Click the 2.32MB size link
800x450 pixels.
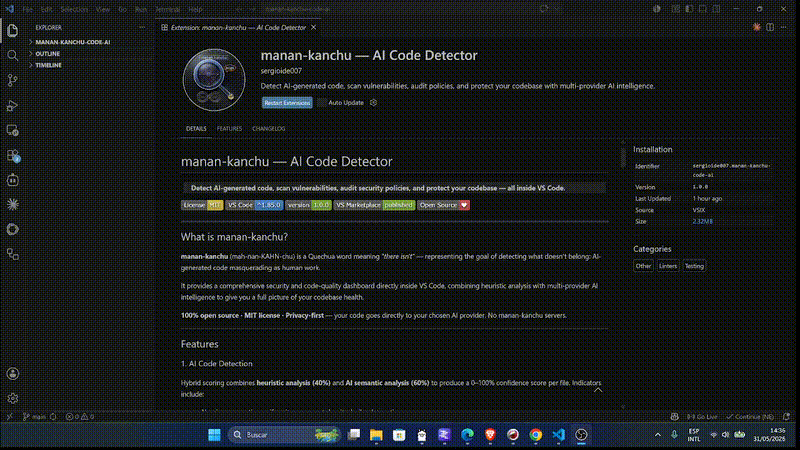point(703,221)
